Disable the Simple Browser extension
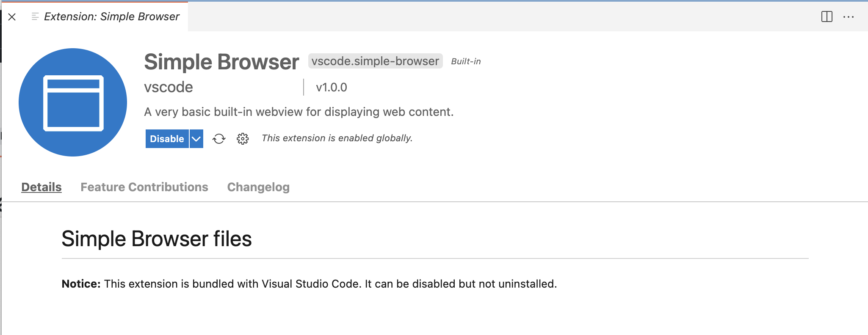Image resolution: width=868 pixels, height=335 pixels. (167, 138)
